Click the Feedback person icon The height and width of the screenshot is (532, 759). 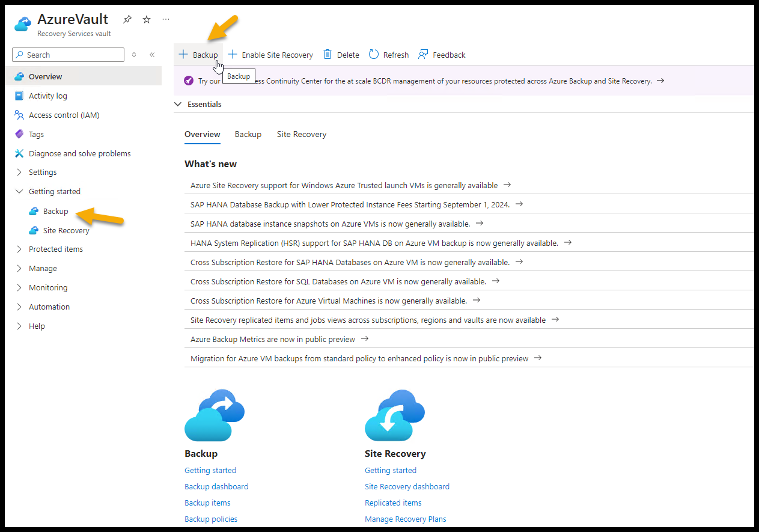[x=423, y=54]
